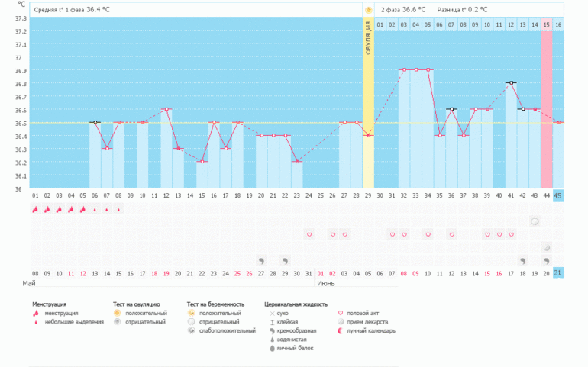Select highlighted cycle day 45
This screenshot has width=588, height=367.
point(558,195)
